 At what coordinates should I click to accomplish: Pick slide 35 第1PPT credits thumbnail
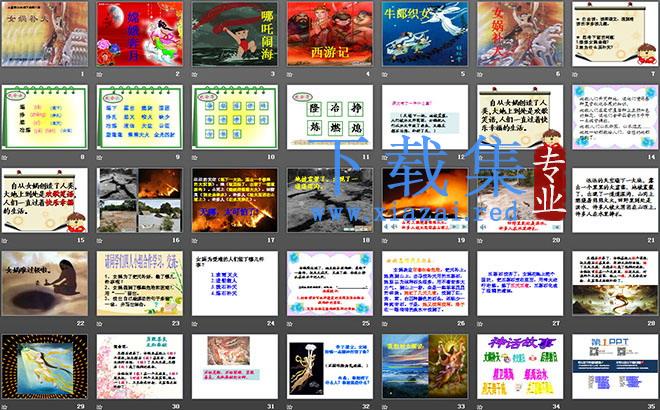pyautogui.click(x=615, y=367)
